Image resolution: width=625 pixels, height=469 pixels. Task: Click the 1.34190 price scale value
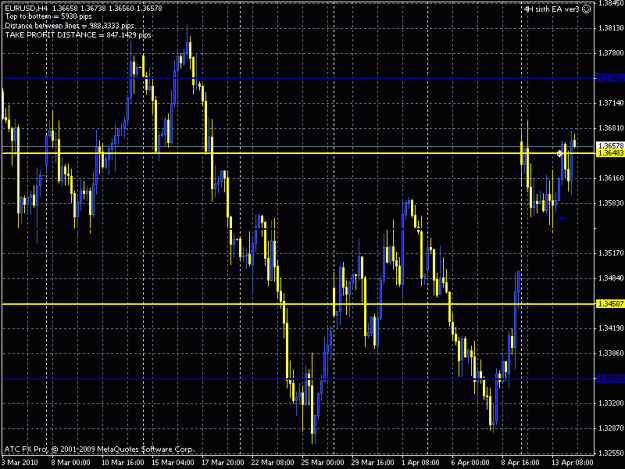point(610,328)
